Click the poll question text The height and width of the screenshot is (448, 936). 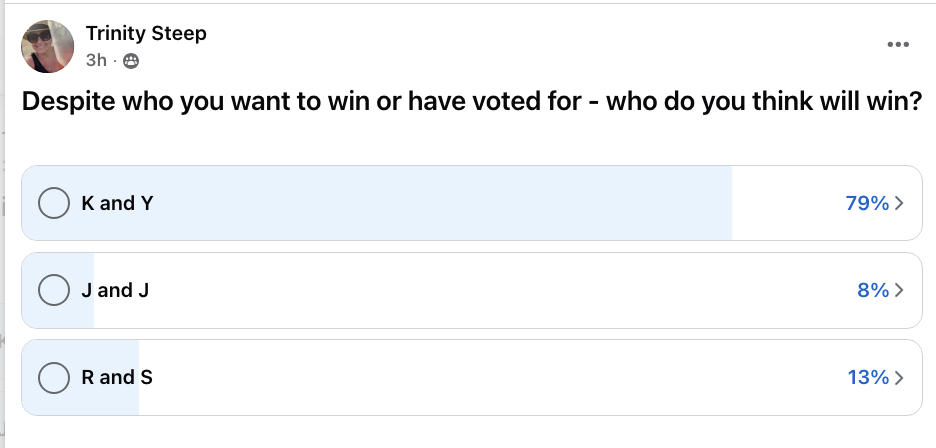[x=470, y=103]
